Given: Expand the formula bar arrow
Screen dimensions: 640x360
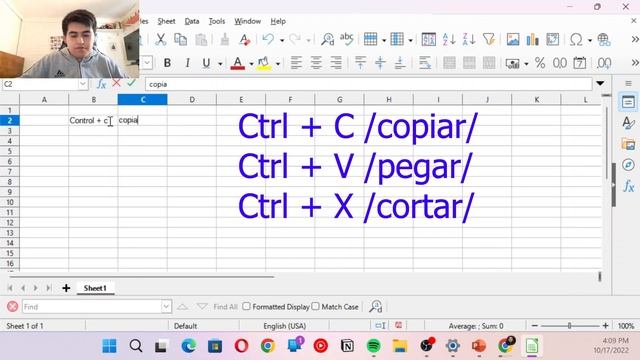Looking at the screenshot, I should point(600,83).
